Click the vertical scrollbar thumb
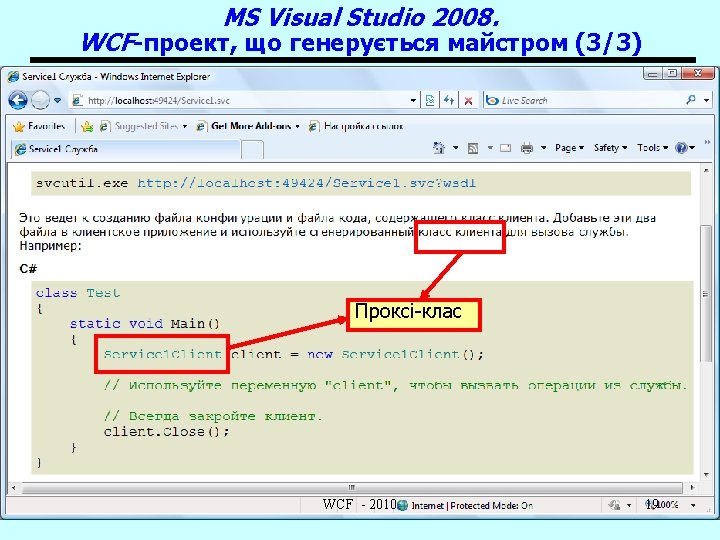720x540 pixels. 706,294
